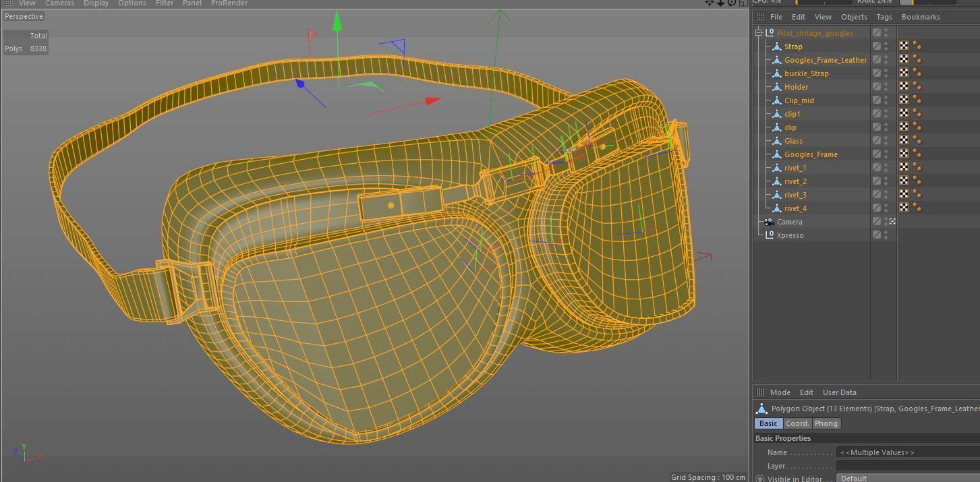Toggle editor visibility dot for Pilot_vintage_googles
This screenshot has height=482, width=980.
pyautogui.click(x=886, y=30)
